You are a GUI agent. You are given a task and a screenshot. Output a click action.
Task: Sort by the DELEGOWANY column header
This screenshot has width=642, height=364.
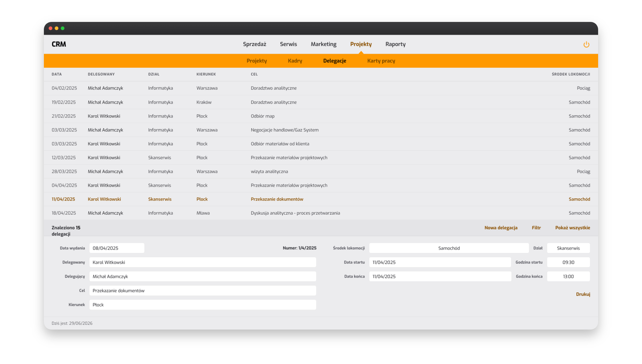(x=101, y=74)
